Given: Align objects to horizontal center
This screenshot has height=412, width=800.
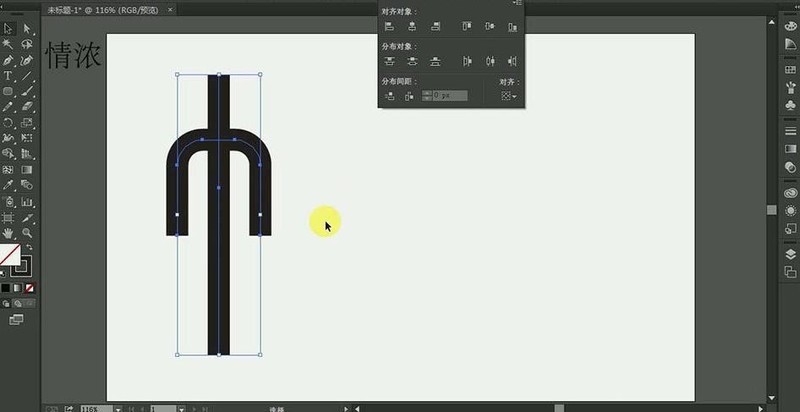Looking at the screenshot, I should (x=412, y=27).
